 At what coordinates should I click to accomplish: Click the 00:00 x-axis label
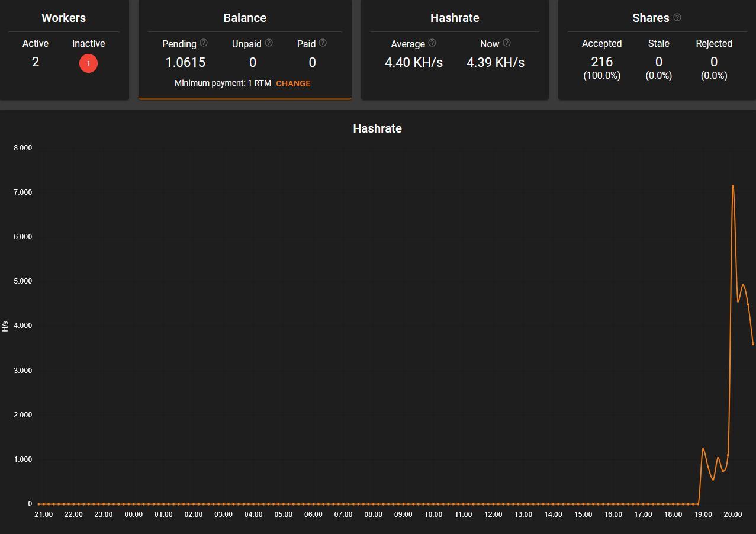point(133,514)
